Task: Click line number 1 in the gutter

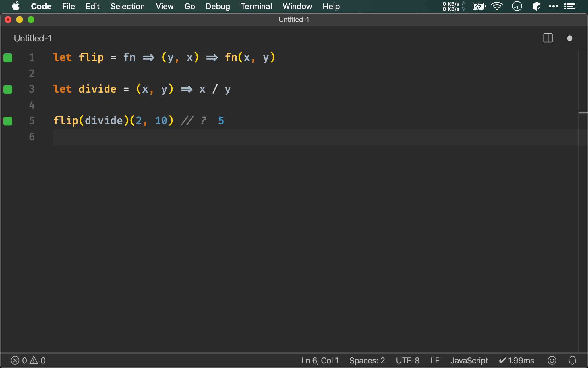Action: 32,57
